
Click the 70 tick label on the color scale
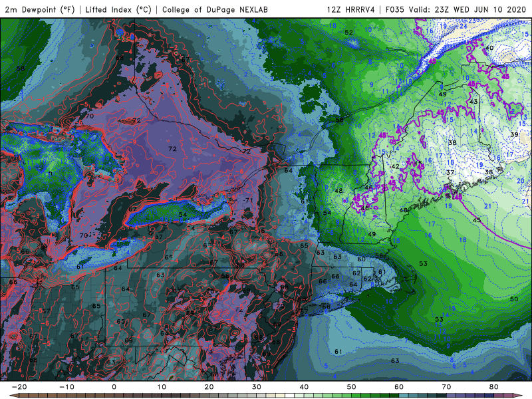(x=446, y=386)
